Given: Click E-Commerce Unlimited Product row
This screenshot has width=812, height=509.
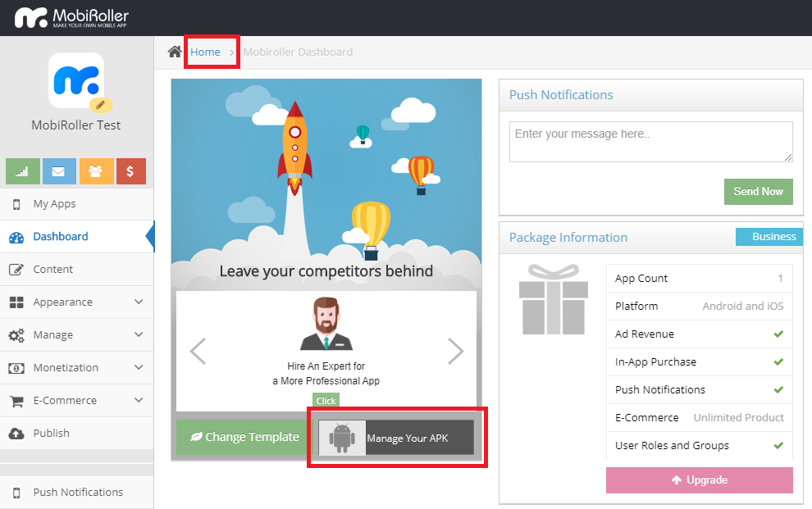Looking at the screenshot, I should [x=699, y=418].
